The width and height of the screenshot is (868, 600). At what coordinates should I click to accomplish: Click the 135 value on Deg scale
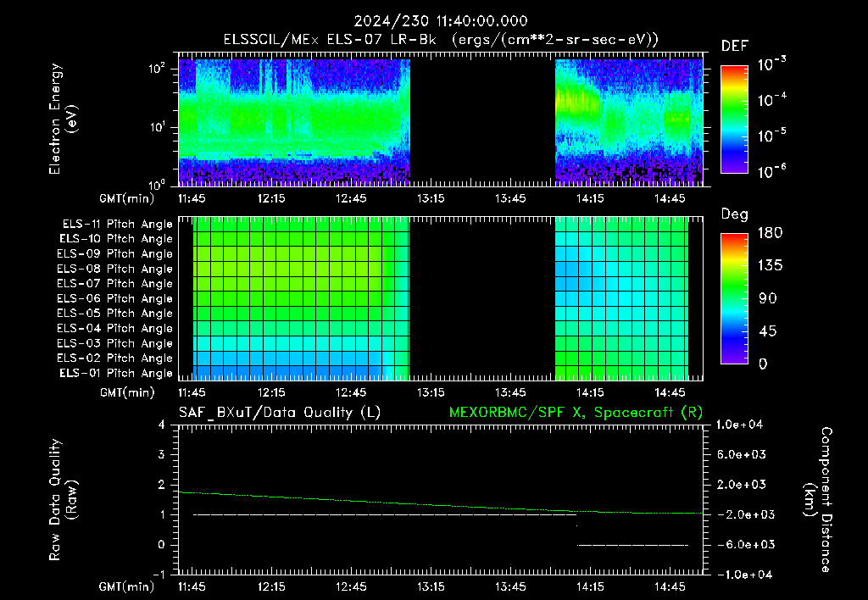tap(770, 266)
